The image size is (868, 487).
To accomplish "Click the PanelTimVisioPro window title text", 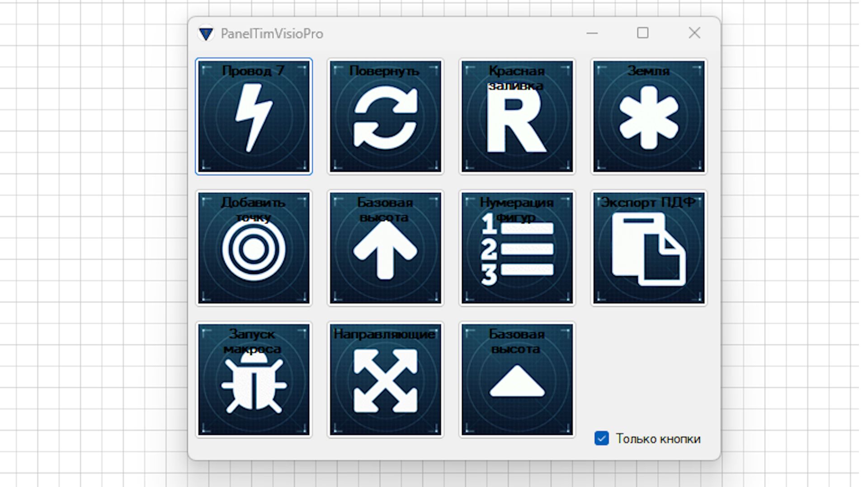I will point(272,34).
